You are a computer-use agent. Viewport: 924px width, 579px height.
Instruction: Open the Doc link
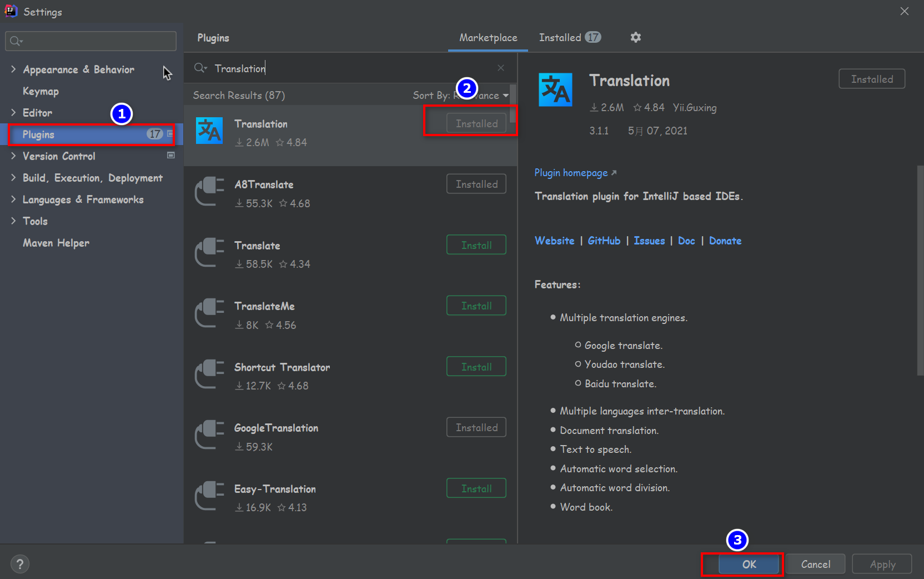686,241
